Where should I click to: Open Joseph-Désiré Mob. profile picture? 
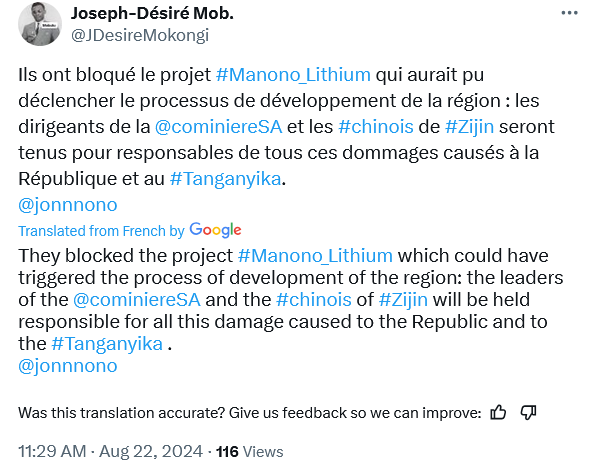pos(40,24)
